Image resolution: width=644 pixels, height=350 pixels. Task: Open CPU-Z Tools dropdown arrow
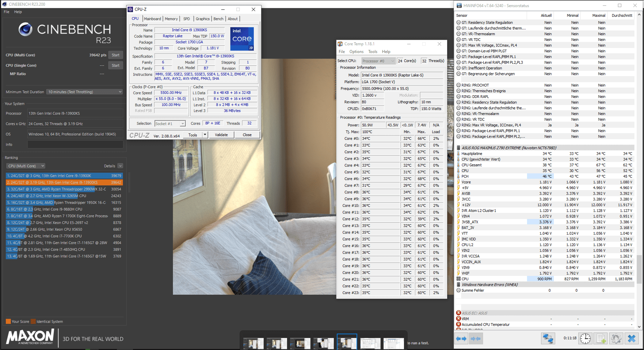click(205, 135)
